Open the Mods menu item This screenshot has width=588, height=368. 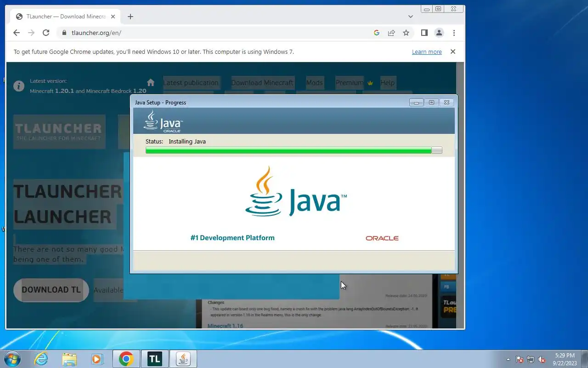pyautogui.click(x=314, y=83)
